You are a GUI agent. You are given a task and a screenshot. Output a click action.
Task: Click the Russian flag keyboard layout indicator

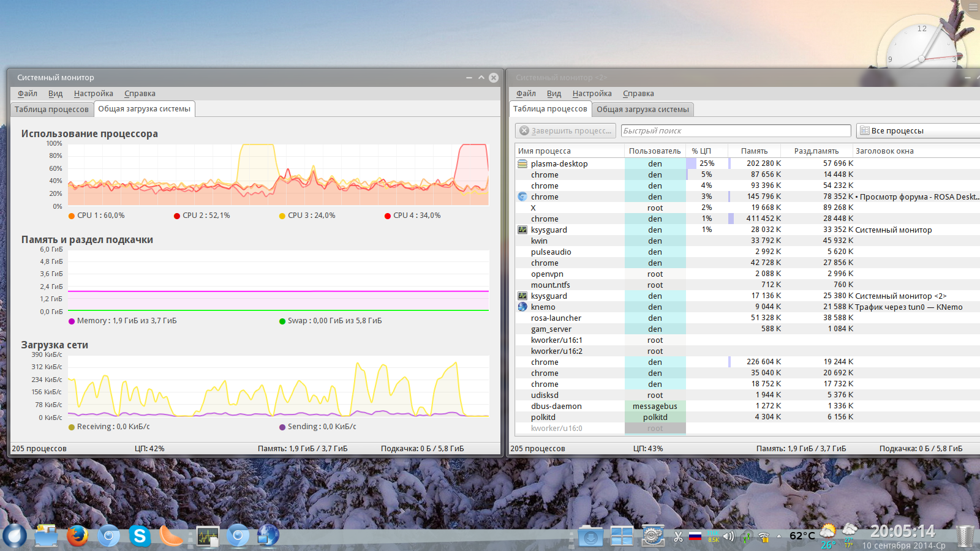click(x=695, y=536)
